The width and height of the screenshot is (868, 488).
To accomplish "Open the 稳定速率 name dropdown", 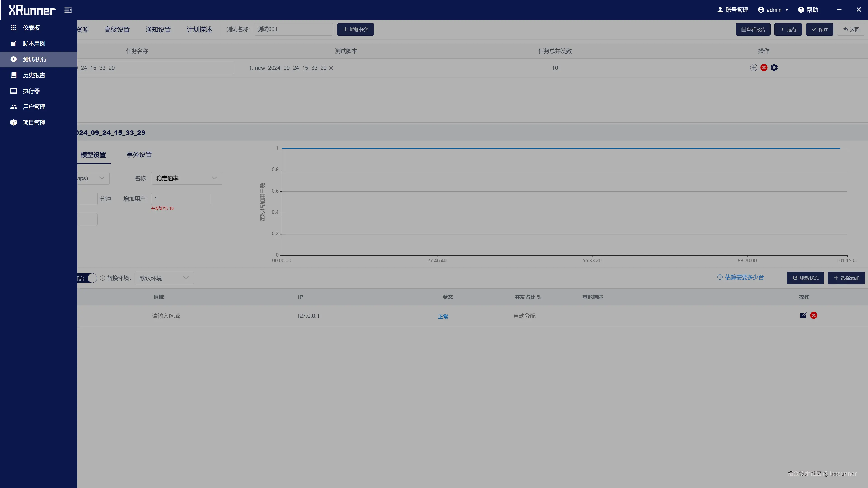I will tap(186, 178).
